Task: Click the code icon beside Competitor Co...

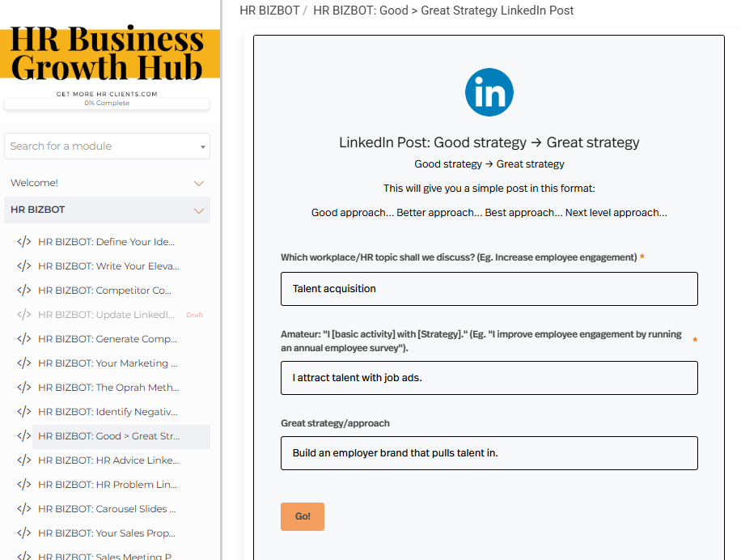Action: click(24, 291)
